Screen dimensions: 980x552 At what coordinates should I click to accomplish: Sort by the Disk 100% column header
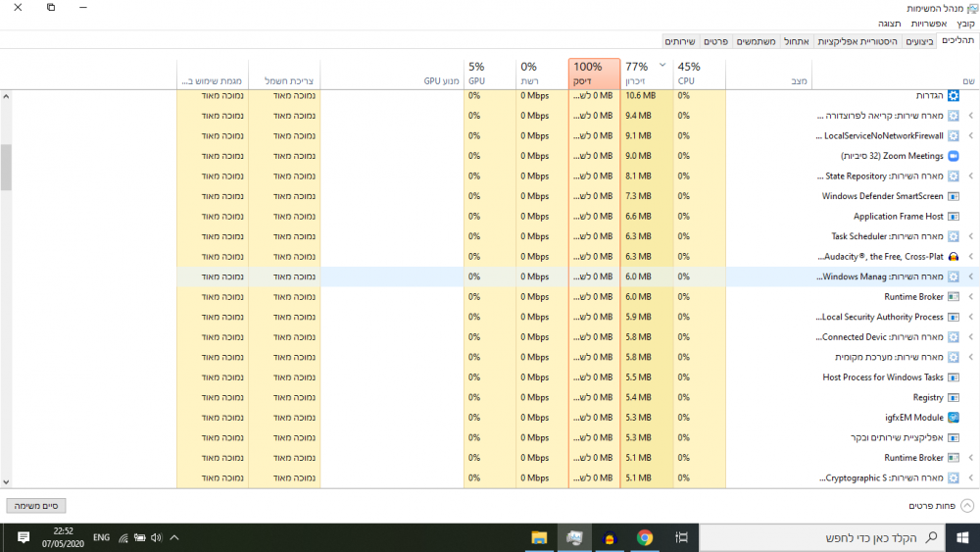[595, 74]
